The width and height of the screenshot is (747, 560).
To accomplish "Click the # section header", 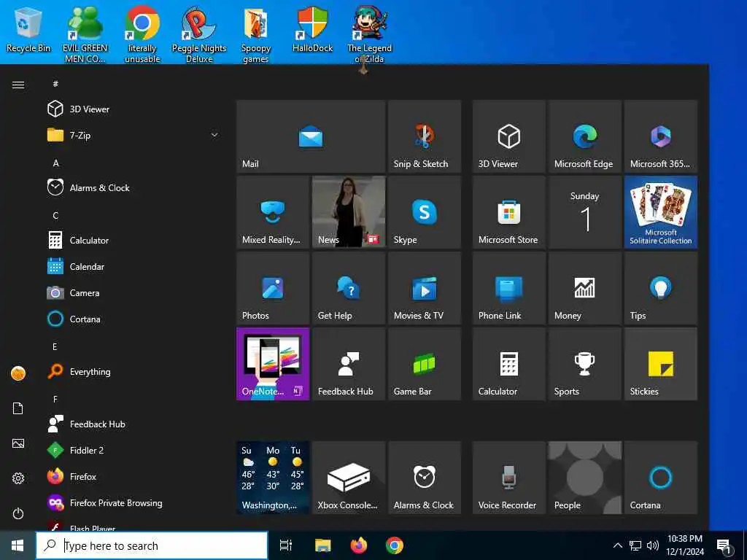I will coord(55,84).
